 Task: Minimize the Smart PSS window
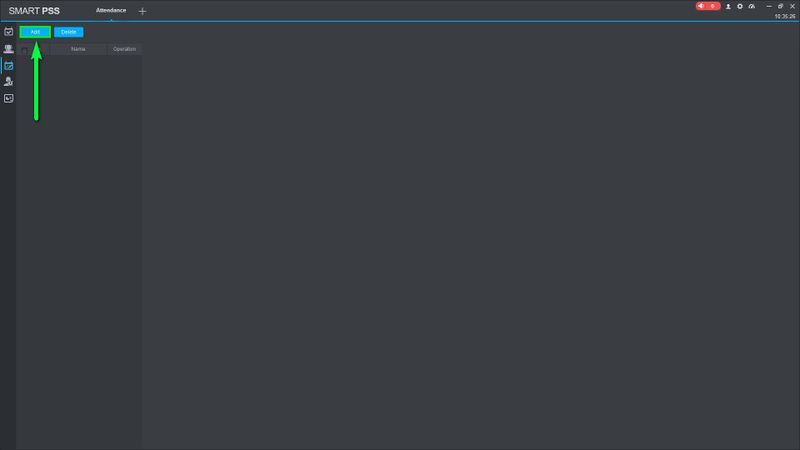tap(769, 7)
